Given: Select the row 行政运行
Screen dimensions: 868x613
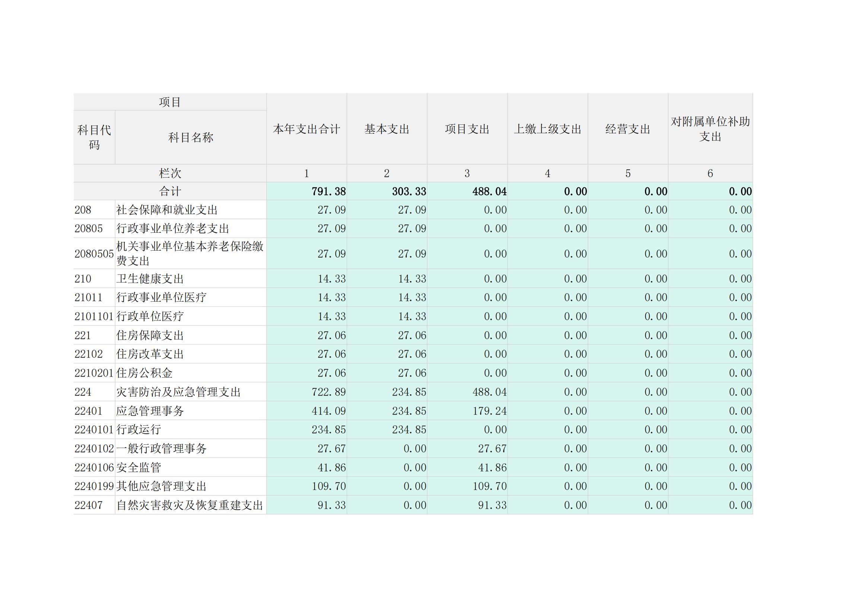Looking at the screenshot, I should (413, 430).
